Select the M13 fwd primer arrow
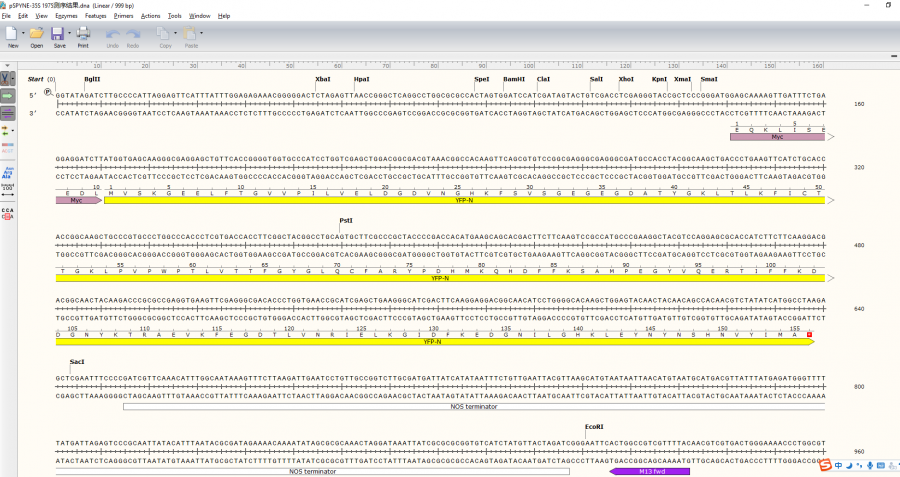Viewport: 900px width, 477px height. (x=650, y=471)
